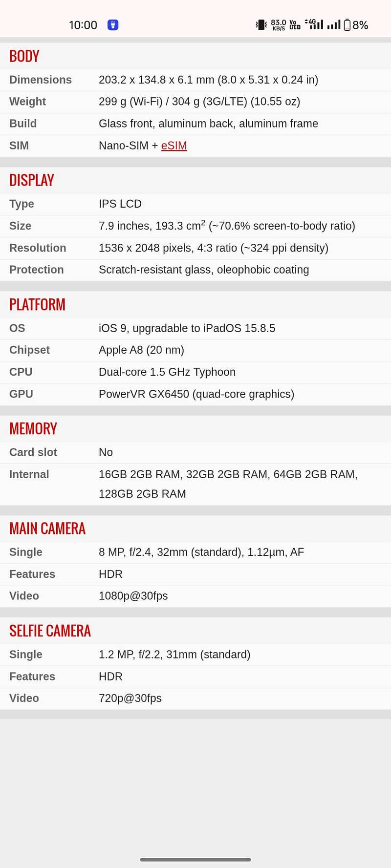Open the Main Camera Features label
This screenshot has width=391, height=868.
pyautogui.click(x=32, y=574)
